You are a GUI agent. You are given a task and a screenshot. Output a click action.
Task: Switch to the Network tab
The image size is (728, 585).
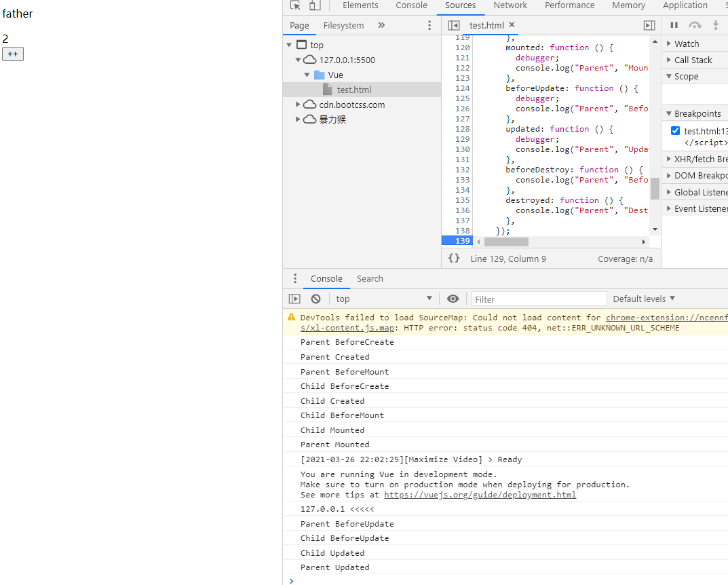click(x=510, y=5)
